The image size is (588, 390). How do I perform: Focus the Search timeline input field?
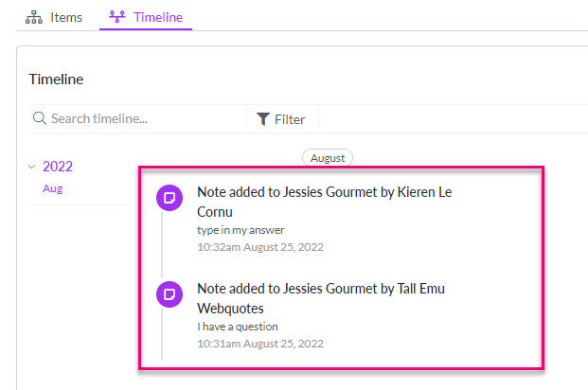tap(138, 118)
